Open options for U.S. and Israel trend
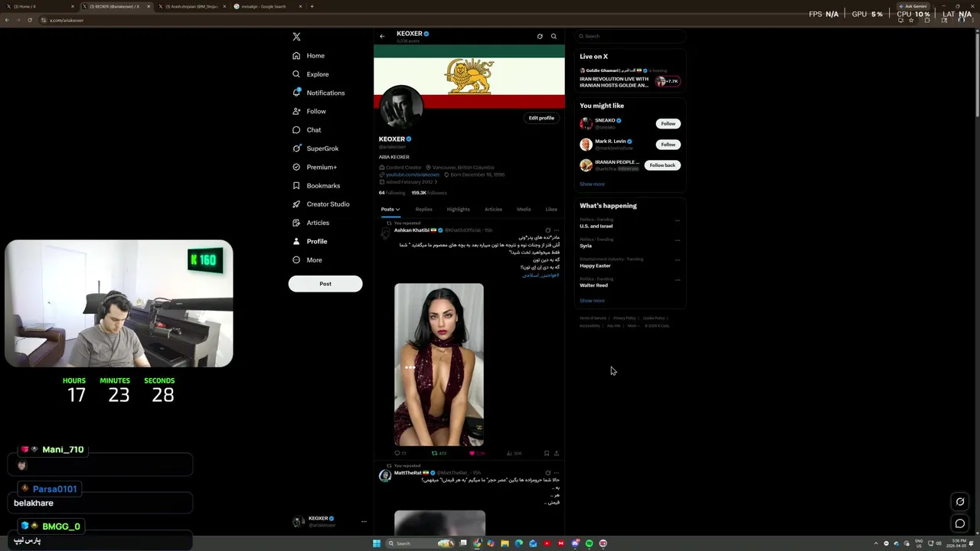Image resolution: width=980 pixels, height=551 pixels. [x=677, y=221]
